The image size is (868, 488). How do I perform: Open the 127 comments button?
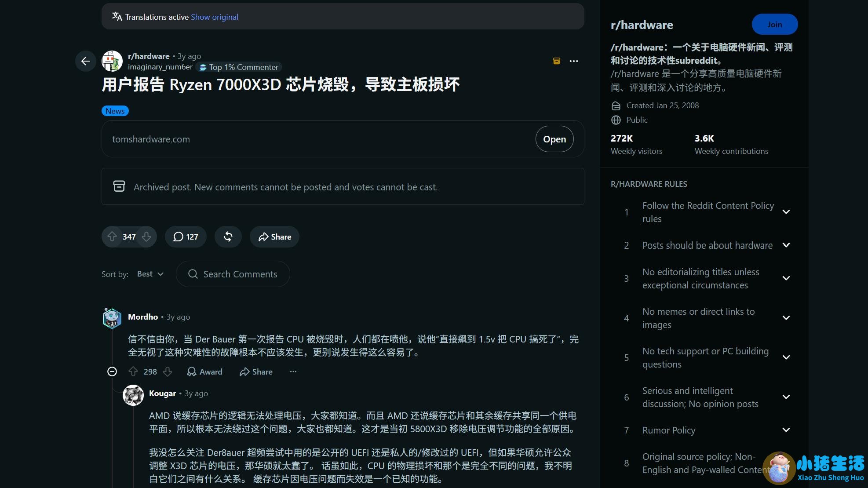186,237
